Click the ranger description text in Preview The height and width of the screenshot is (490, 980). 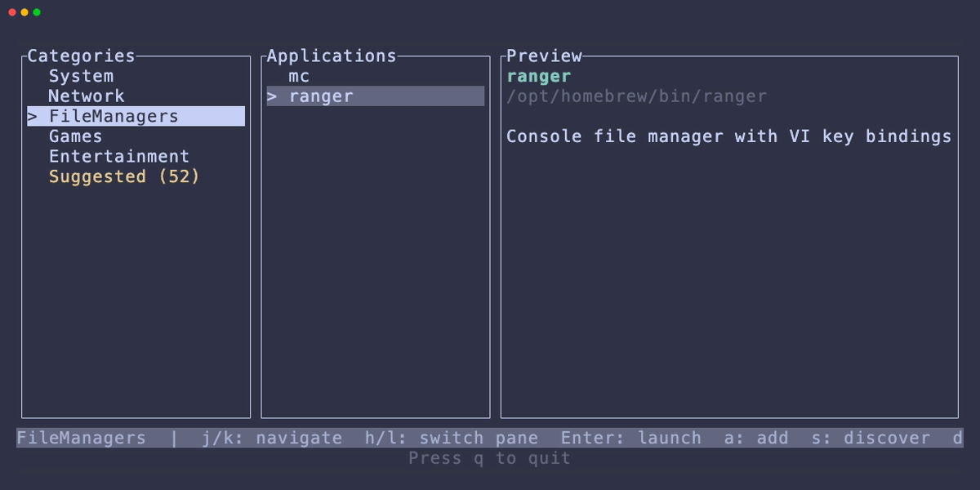(728, 136)
